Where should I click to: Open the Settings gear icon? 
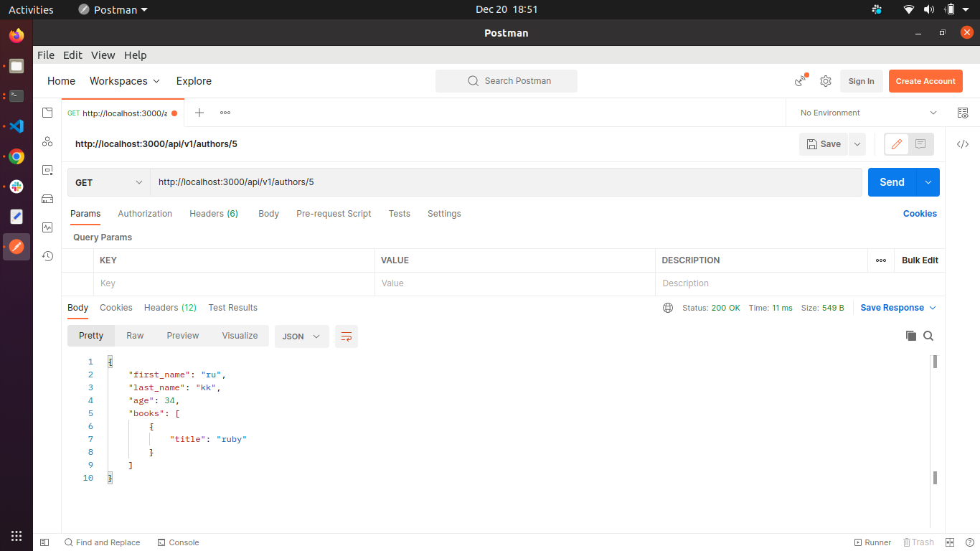point(826,81)
